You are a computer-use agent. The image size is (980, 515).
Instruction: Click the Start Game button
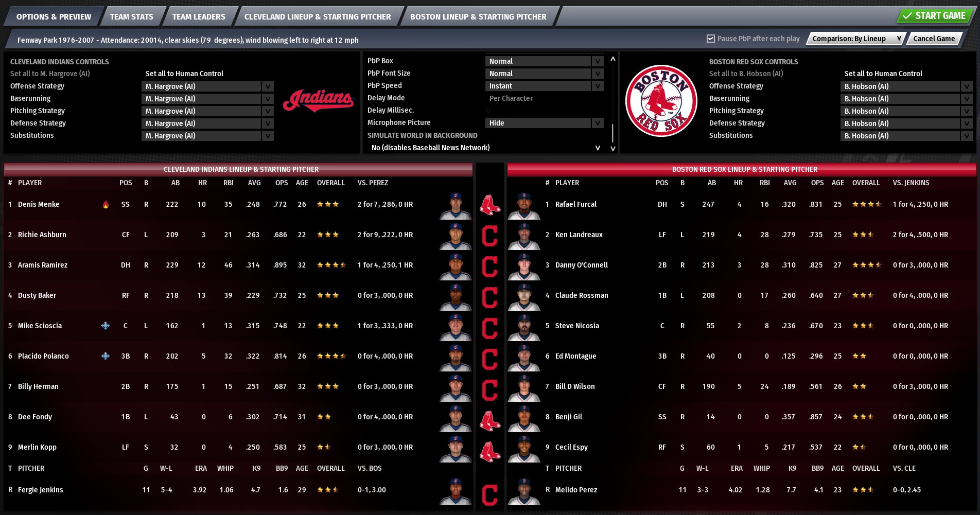935,16
